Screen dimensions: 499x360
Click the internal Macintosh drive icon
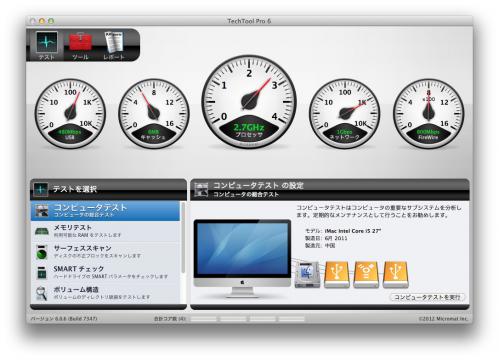307,274
